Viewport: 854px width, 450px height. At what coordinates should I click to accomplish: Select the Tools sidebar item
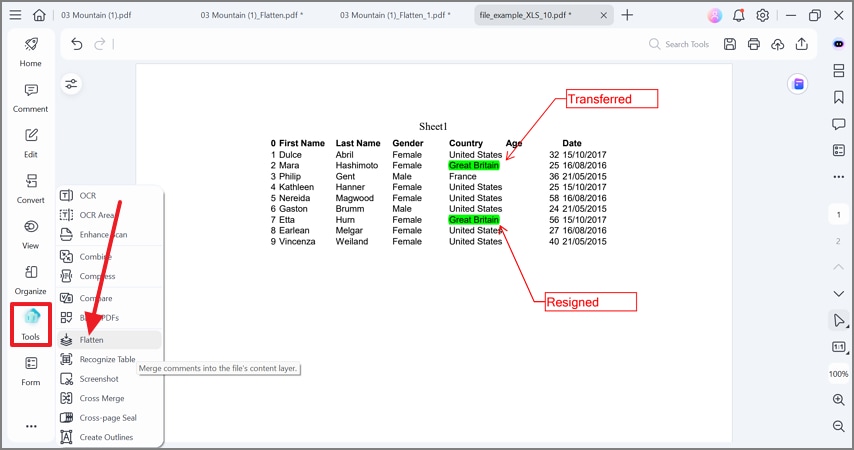(x=30, y=325)
